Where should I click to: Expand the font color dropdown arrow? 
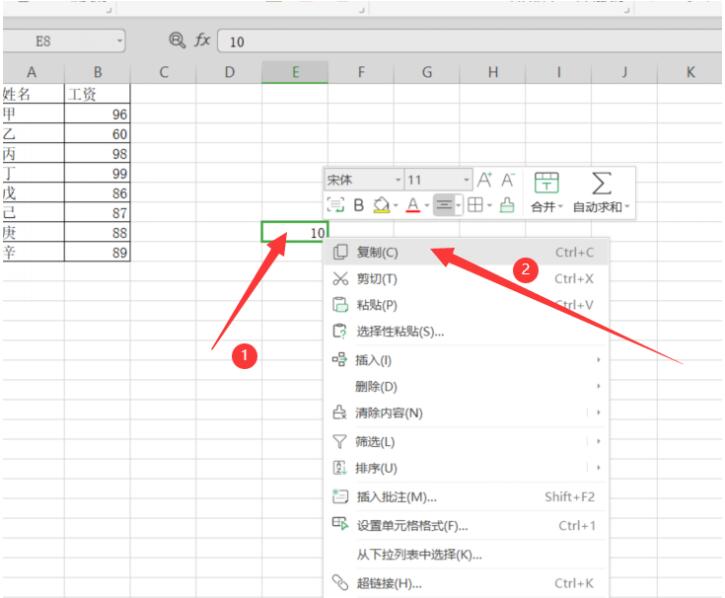point(427,205)
